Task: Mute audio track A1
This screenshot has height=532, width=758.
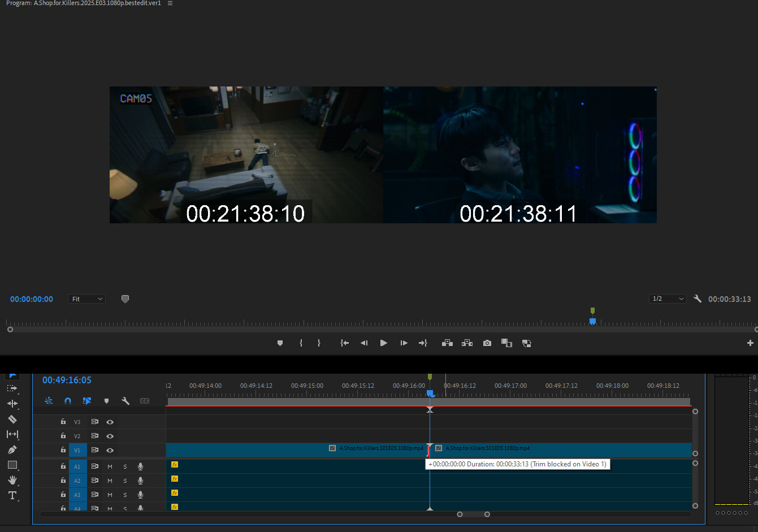Action: 110,466
